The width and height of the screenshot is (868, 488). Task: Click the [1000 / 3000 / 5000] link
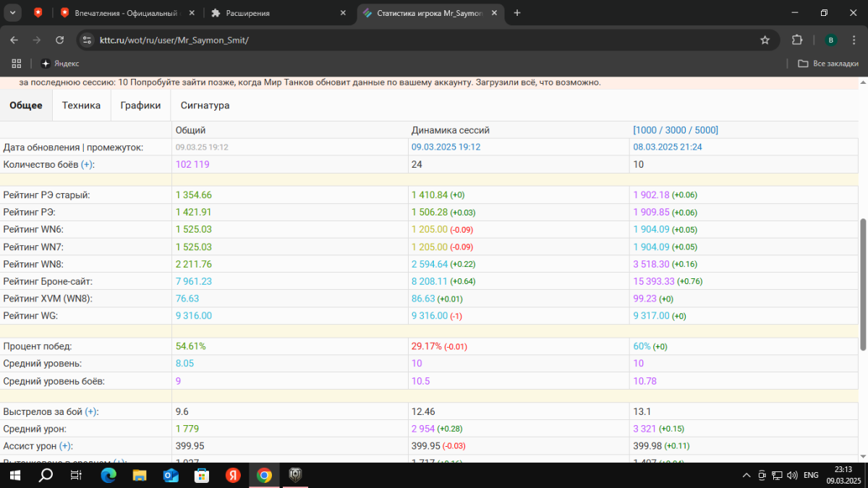pos(675,130)
